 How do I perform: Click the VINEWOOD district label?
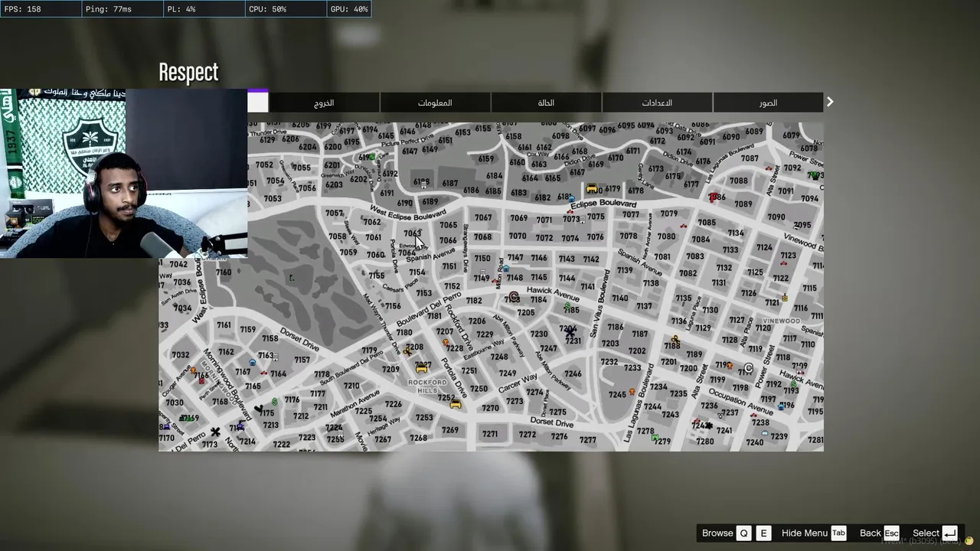(x=781, y=321)
